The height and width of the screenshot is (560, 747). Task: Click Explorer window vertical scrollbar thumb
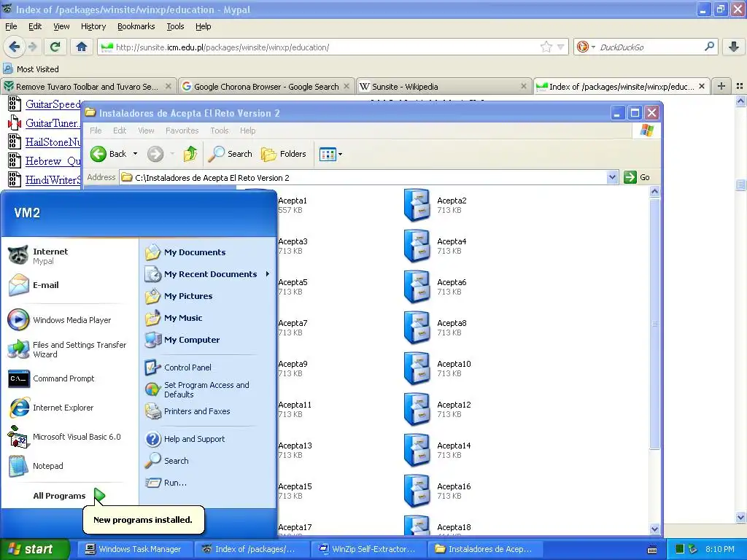click(x=654, y=324)
